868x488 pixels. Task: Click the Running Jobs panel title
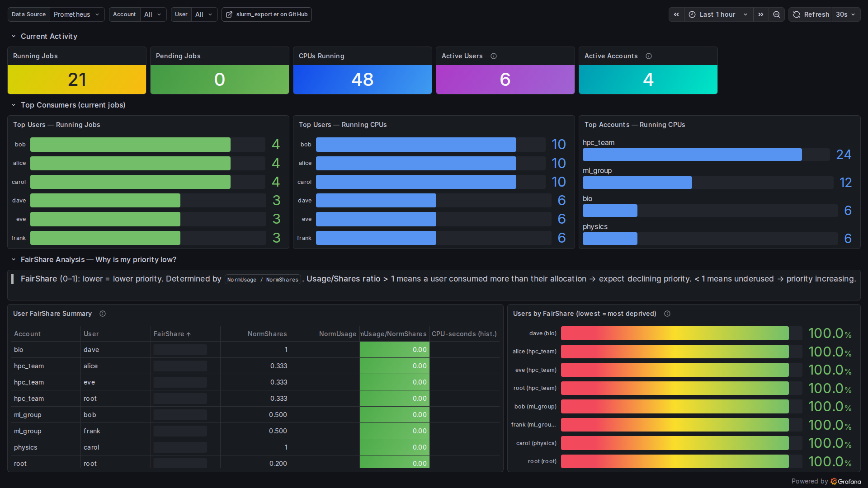tap(35, 56)
